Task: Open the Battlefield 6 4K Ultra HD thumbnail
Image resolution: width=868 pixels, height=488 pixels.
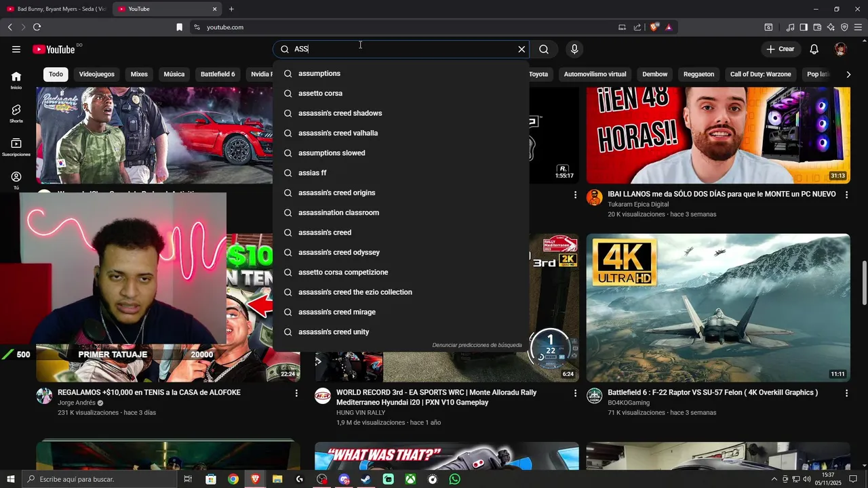Action: (718, 308)
